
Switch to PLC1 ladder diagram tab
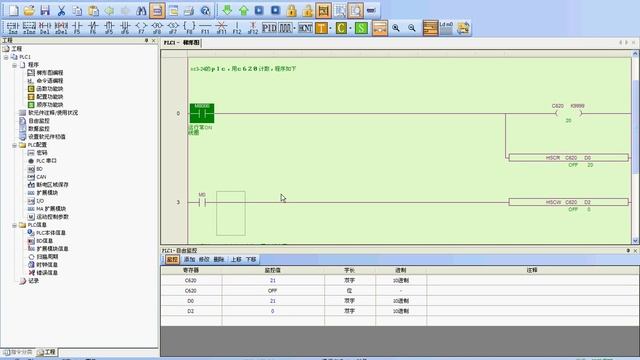tap(181, 42)
